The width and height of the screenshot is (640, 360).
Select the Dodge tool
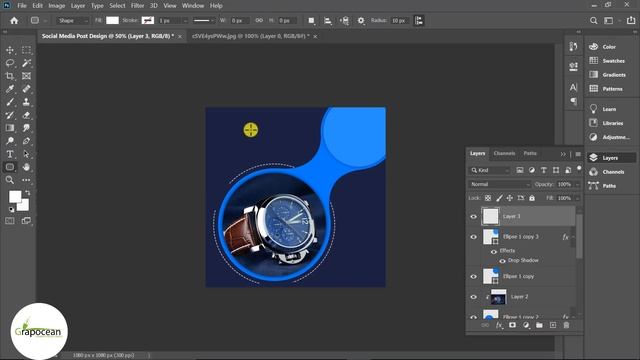(10, 141)
